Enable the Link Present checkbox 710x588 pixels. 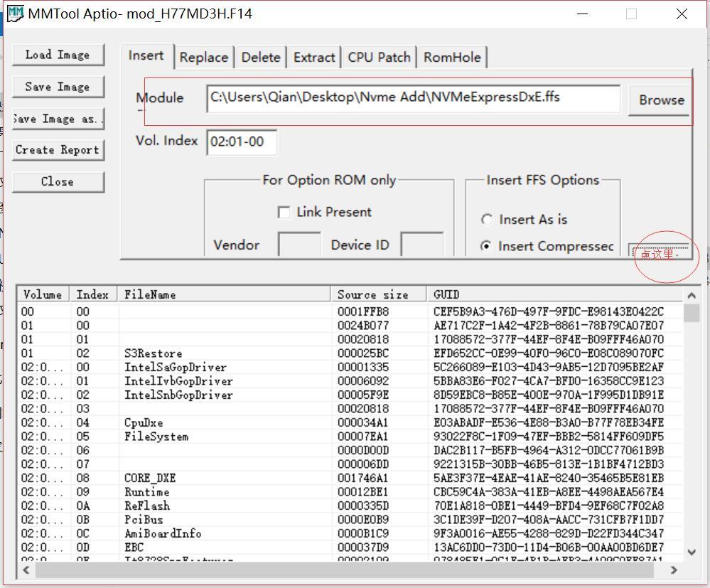(284, 213)
